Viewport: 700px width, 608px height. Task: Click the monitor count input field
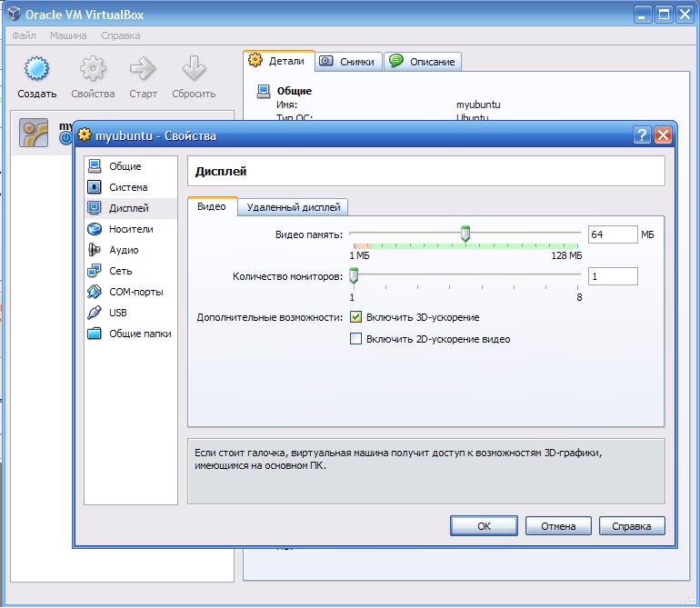[613, 276]
